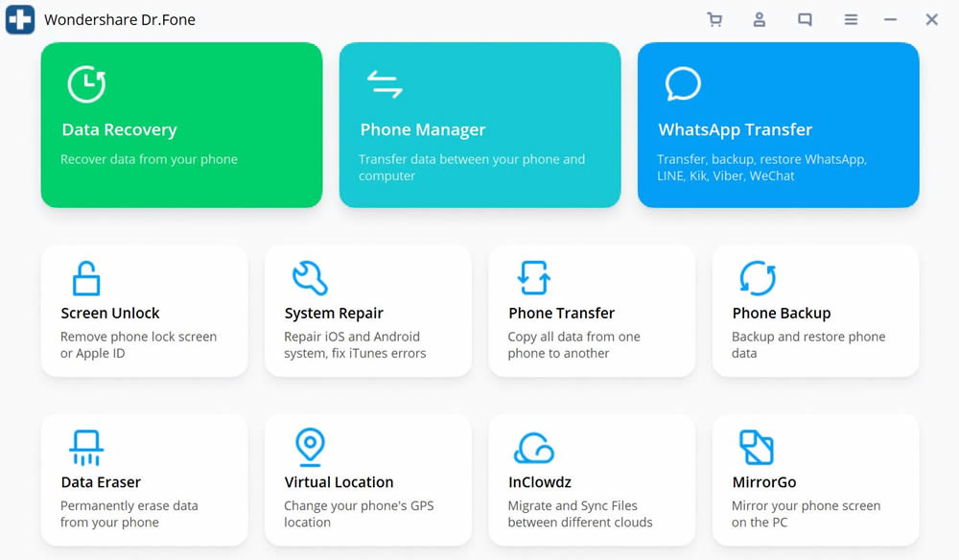Click the System Repair wrench icon
The width and height of the screenshot is (959, 560).
[310, 278]
